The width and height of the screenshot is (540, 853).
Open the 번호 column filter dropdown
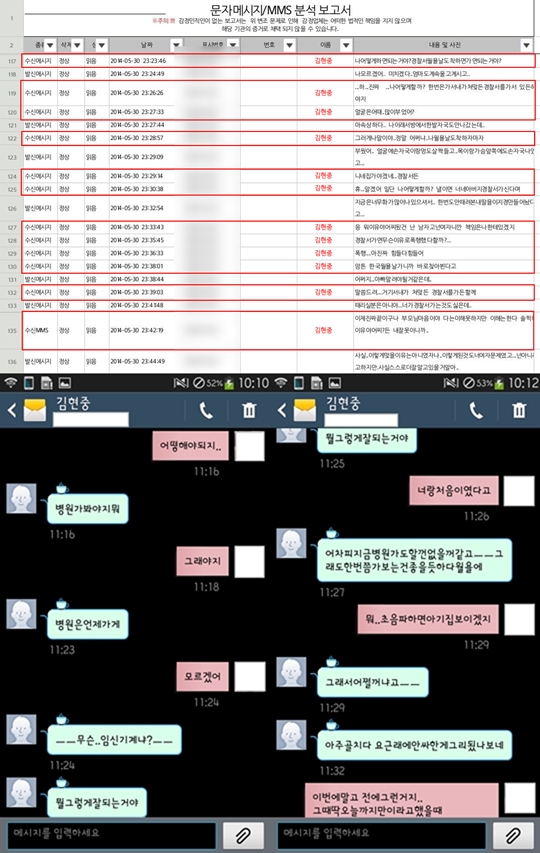point(289,45)
